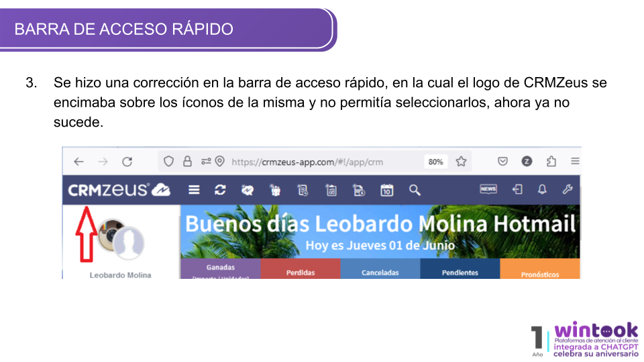Click the 80% zoom level indicator
Image resolution: width=644 pixels, height=362 pixels.
click(435, 162)
